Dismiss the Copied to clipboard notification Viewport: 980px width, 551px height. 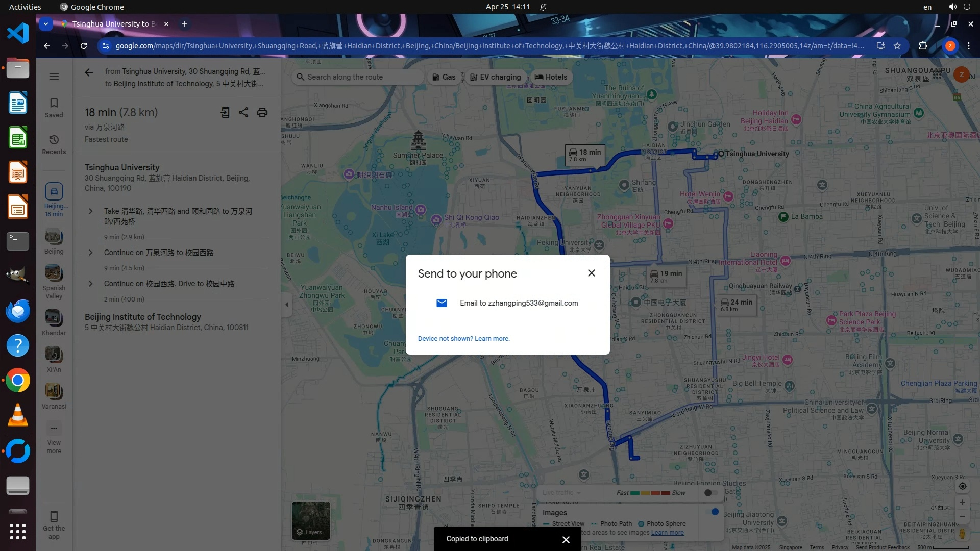(x=566, y=539)
